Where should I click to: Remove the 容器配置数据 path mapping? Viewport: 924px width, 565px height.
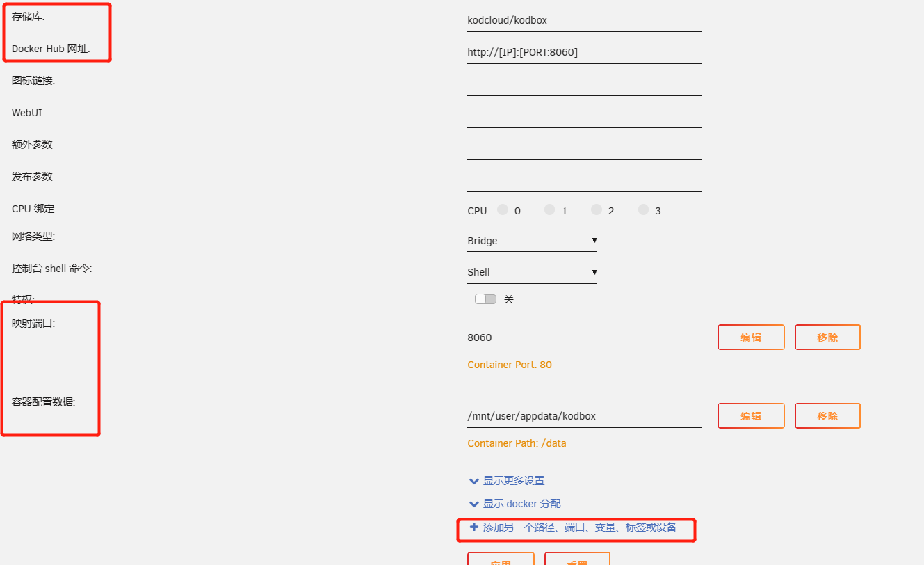coord(827,416)
